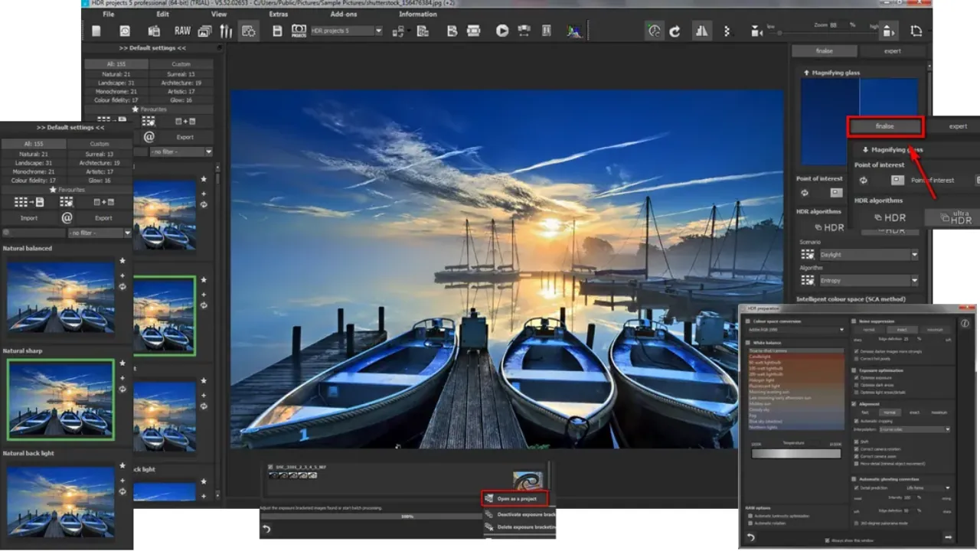Click the @ icon between Import and Export

(x=67, y=218)
